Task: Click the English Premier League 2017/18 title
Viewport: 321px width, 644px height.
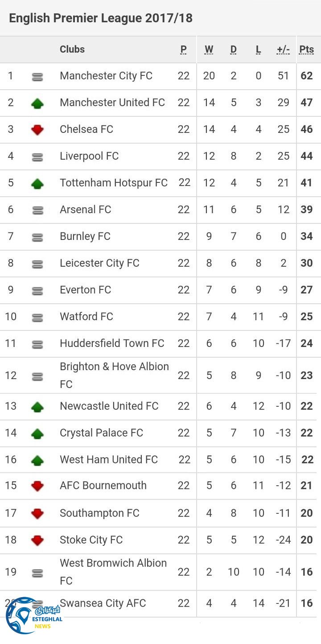Action: 101,18
